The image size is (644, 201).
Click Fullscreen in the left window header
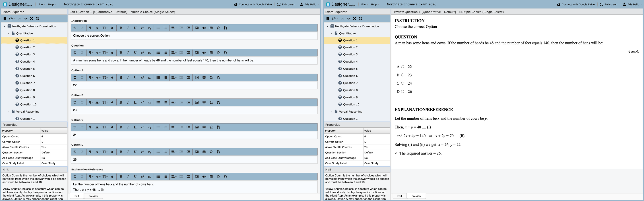pos(286,4)
